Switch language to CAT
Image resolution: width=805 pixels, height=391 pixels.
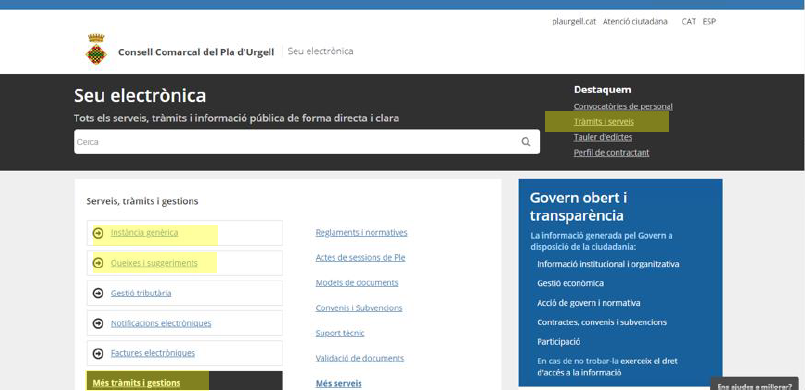(689, 22)
